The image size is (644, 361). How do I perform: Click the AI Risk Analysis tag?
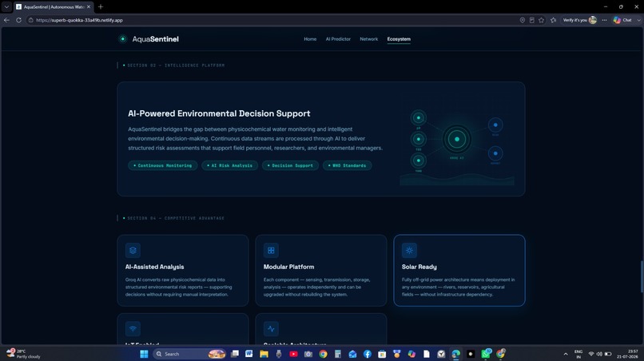tap(229, 165)
